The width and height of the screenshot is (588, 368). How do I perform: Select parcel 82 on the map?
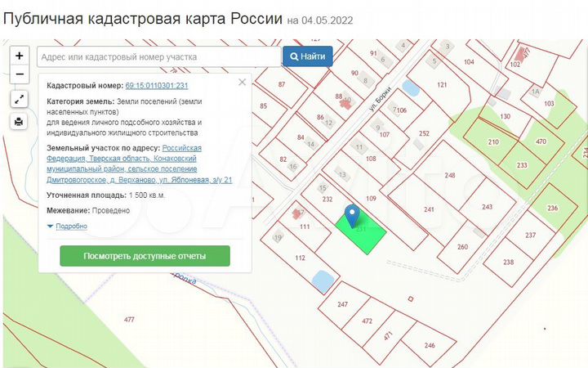[283, 159]
